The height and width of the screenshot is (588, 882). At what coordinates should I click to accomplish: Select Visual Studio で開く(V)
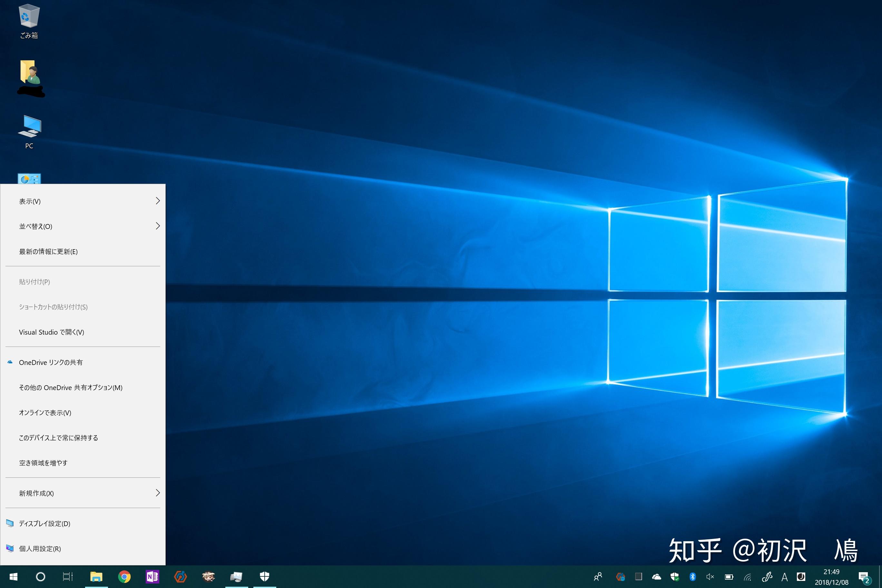[83, 332]
